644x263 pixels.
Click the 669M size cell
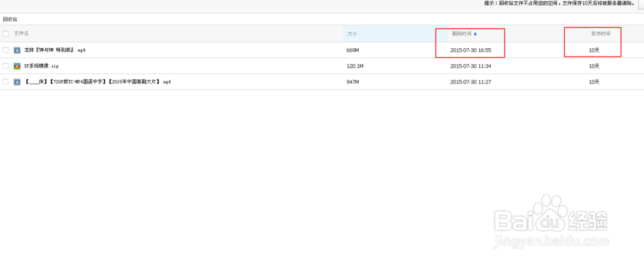click(352, 50)
